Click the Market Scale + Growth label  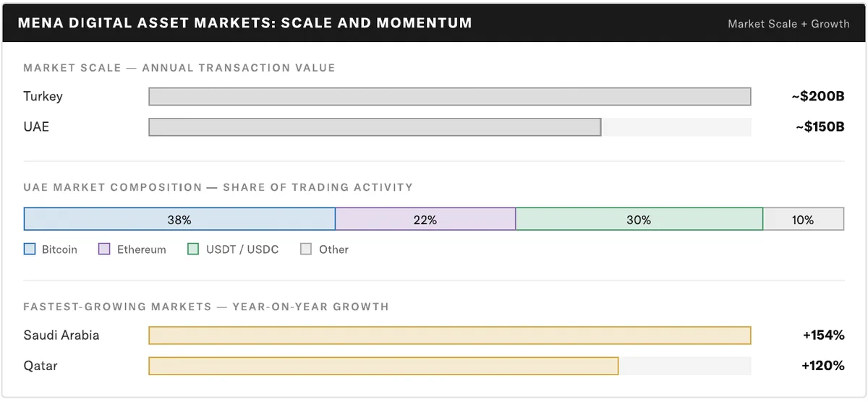tap(788, 24)
